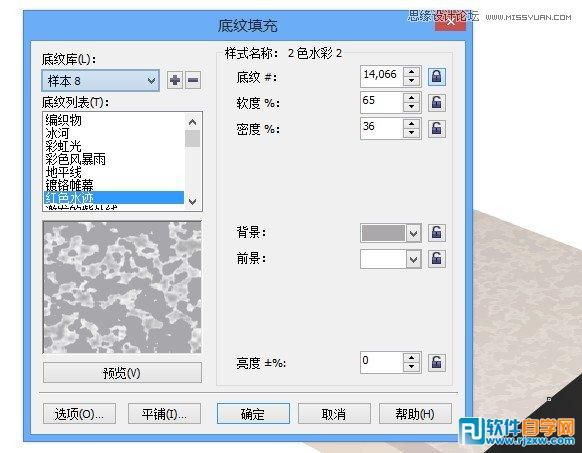
Task: Increase texture number with up arrow
Action: [411, 72]
